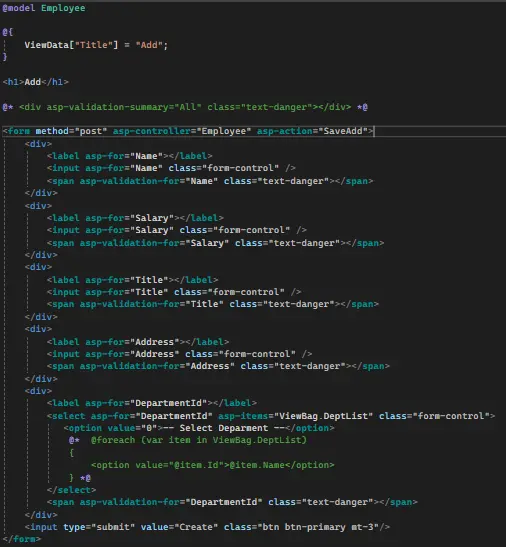Screen dimensions: 506x547
Task: Click the commented option value="@item.Id" line
Action: click(213, 465)
